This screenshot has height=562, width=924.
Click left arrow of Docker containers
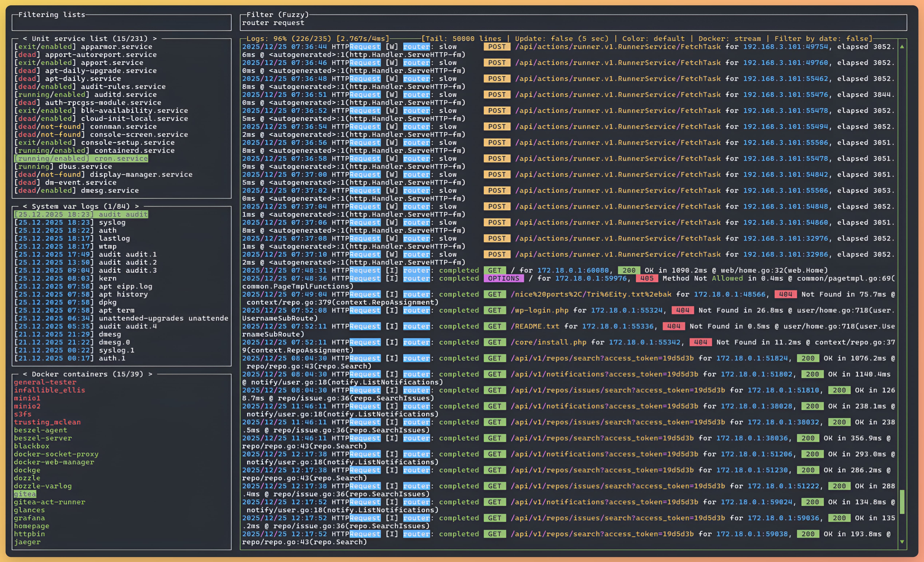[25, 374]
